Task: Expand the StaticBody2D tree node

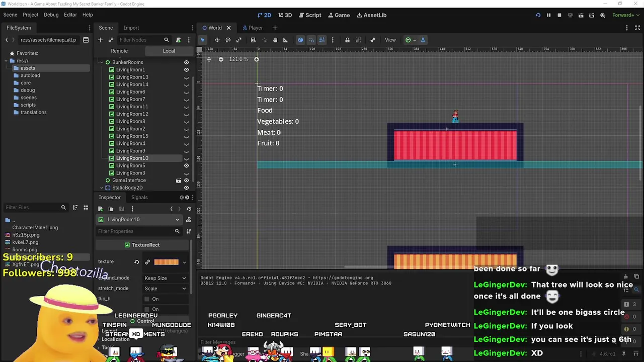Action: click(x=101, y=188)
